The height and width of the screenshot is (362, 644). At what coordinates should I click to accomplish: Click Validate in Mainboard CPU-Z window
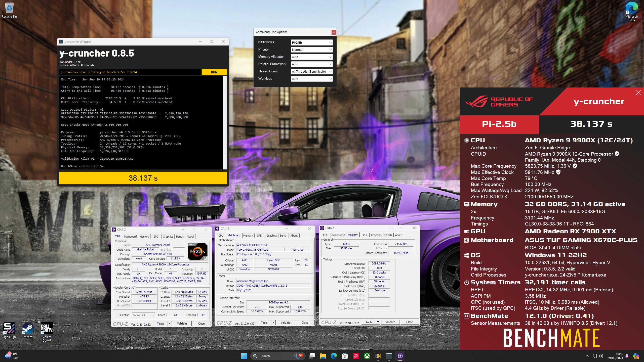coord(286,323)
